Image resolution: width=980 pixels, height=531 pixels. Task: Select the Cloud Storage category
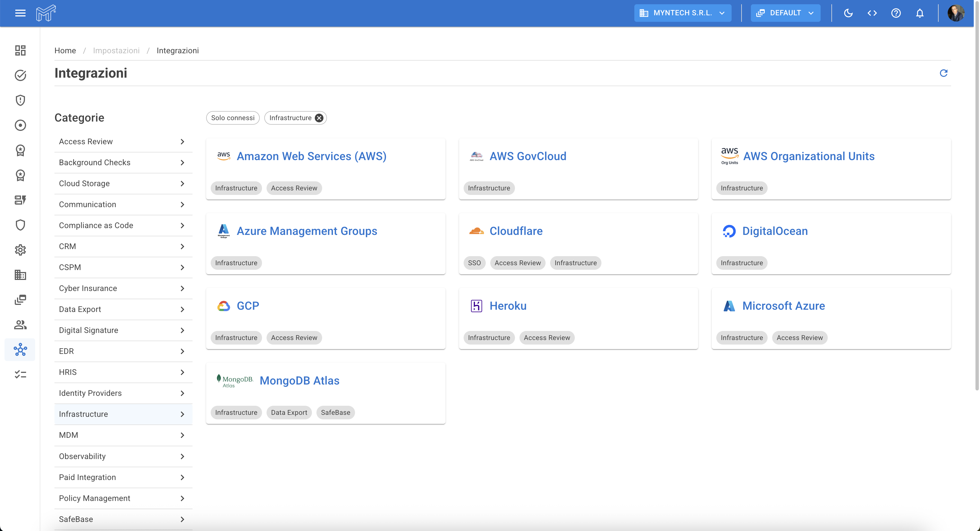(123, 183)
